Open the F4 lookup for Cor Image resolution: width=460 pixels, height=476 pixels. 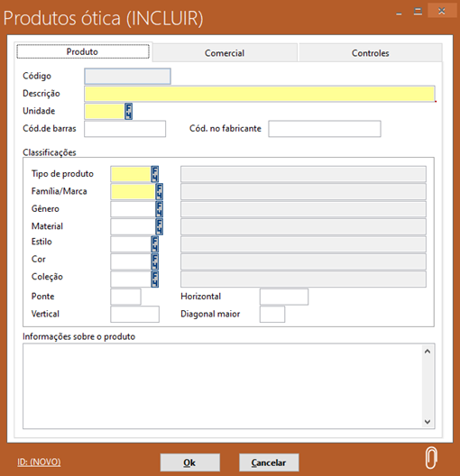click(154, 261)
